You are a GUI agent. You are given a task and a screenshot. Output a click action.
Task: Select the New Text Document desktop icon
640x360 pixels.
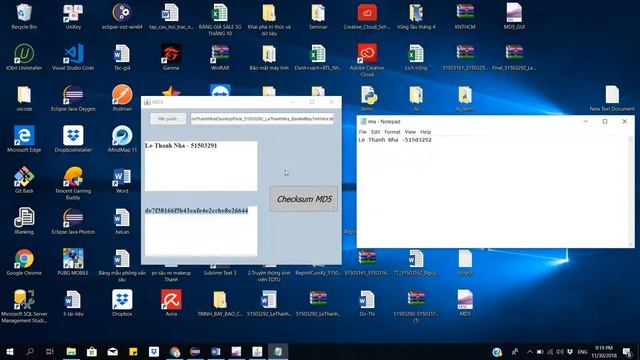[612, 98]
